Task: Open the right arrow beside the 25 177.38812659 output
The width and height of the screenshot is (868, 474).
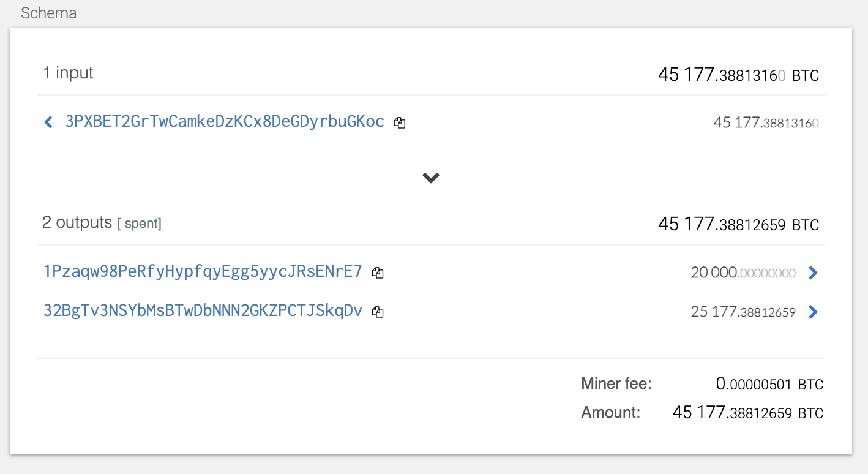Action: click(813, 312)
